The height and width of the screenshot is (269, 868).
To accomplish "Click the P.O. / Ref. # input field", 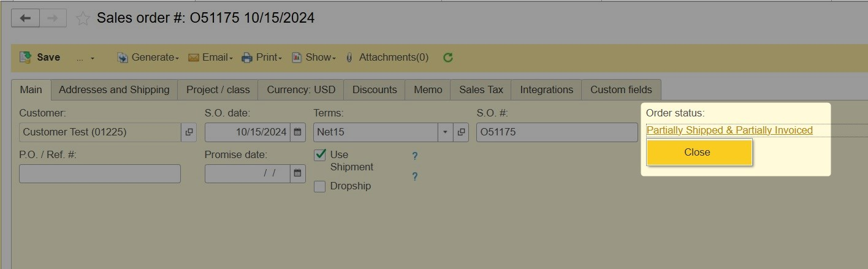I will coord(100,173).
